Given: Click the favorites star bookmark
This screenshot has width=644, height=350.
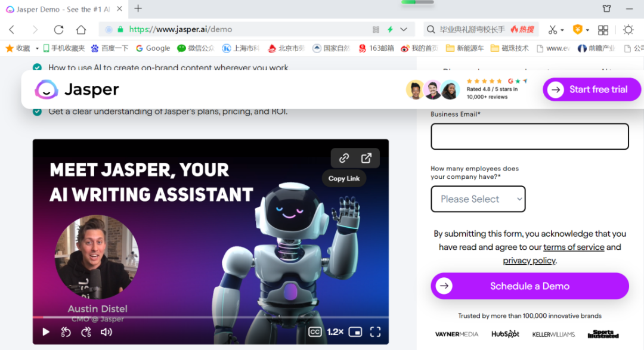Looking at the screenshot, I should [18, 48].
